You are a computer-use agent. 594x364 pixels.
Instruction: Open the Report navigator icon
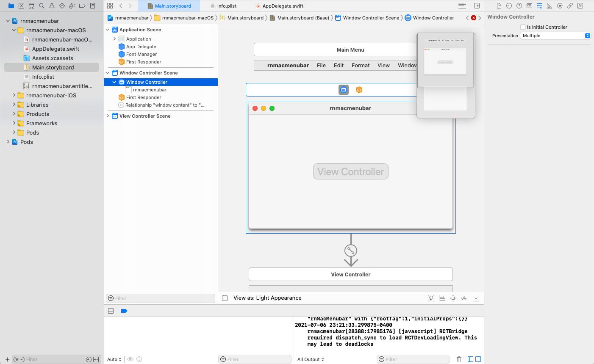tap(92, 6)
